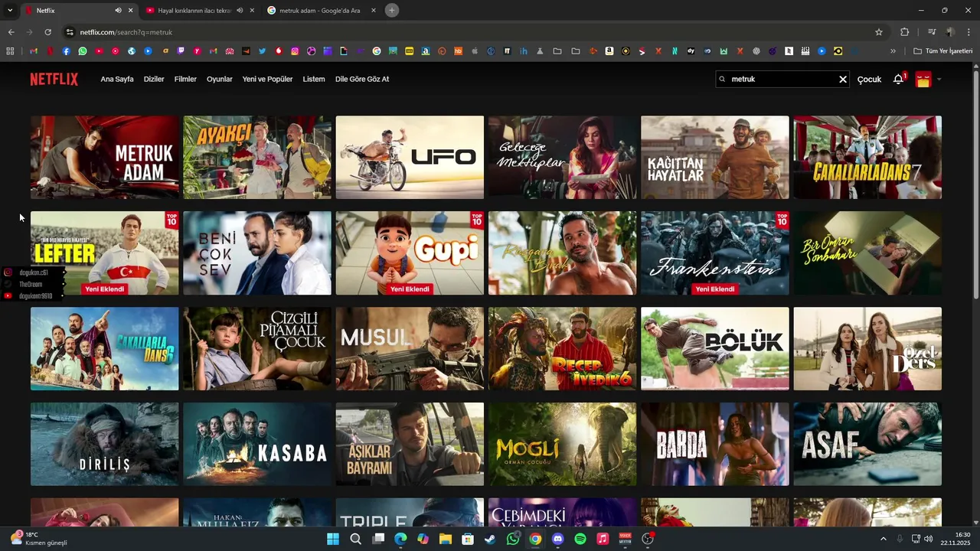Open the Çakallarla Dans 7 card

pyautogui.click(x=867, y=158)
